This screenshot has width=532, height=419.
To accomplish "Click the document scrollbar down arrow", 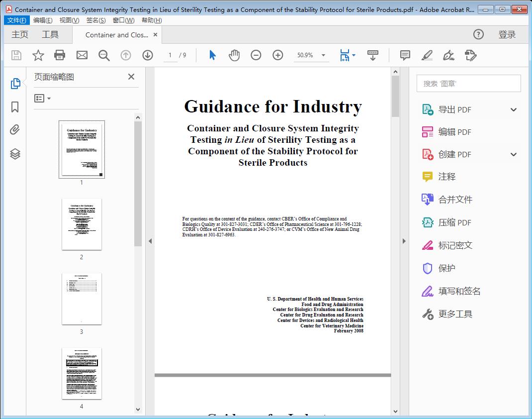I will pyautogui.click(x=395, y=411).
